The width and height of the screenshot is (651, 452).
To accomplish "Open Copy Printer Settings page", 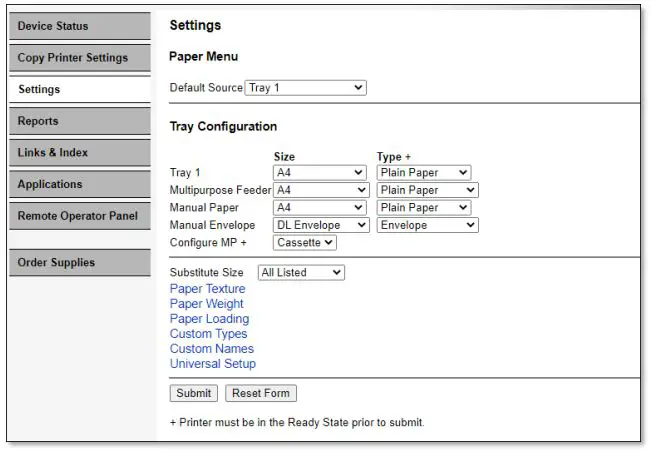I will [80, 58].
